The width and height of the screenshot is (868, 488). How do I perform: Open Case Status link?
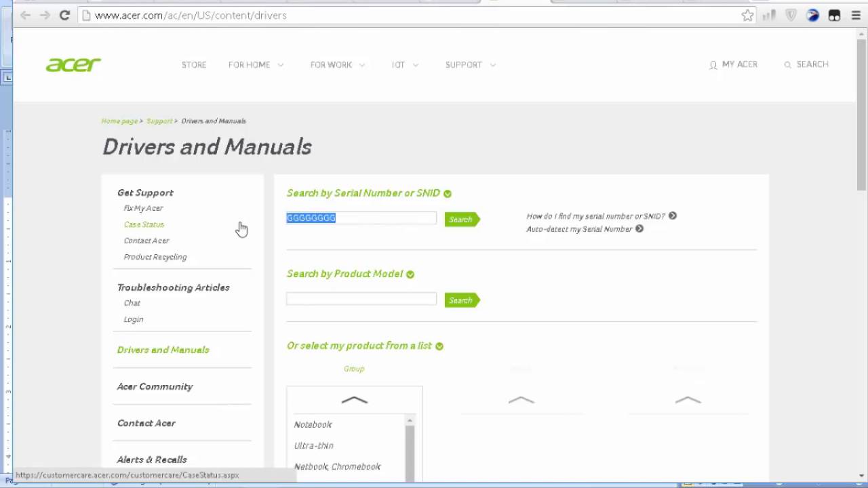144,224
